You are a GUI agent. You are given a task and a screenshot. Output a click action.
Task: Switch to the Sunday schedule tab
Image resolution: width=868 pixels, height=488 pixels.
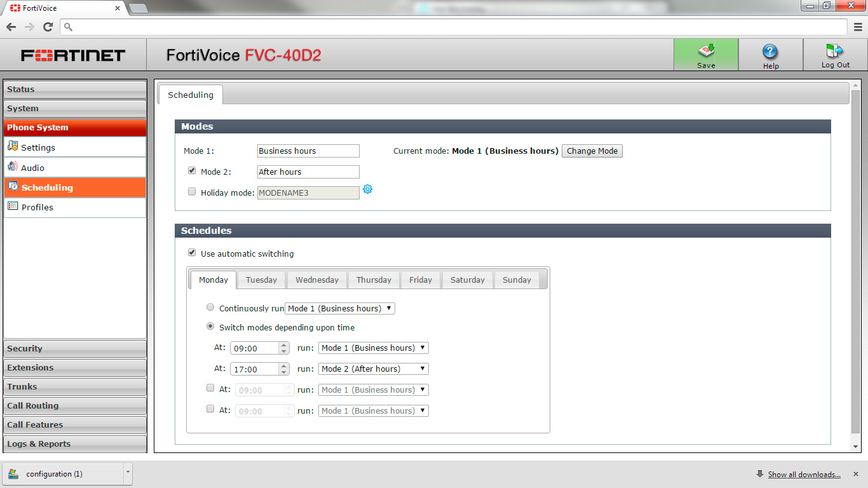click(517, 280)
